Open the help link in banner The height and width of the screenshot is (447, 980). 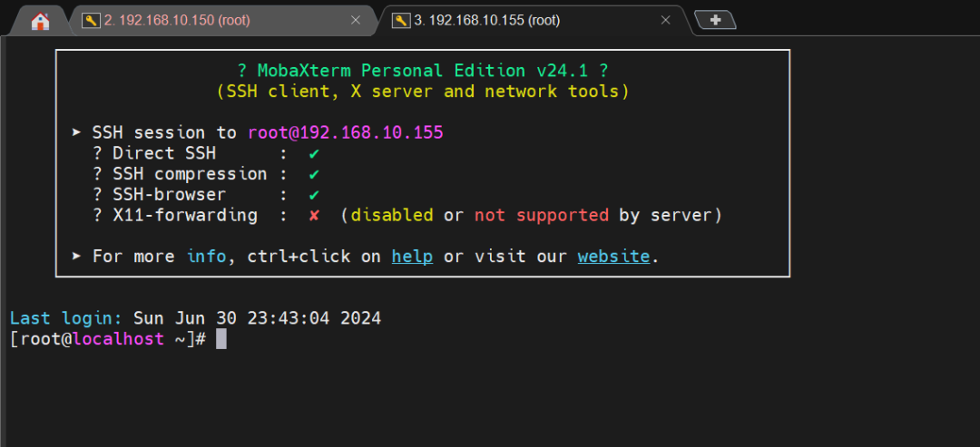point(413,257)
